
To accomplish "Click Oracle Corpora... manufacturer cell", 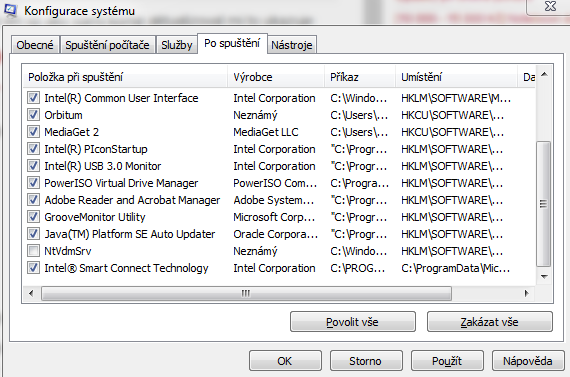I will (276, 234).
